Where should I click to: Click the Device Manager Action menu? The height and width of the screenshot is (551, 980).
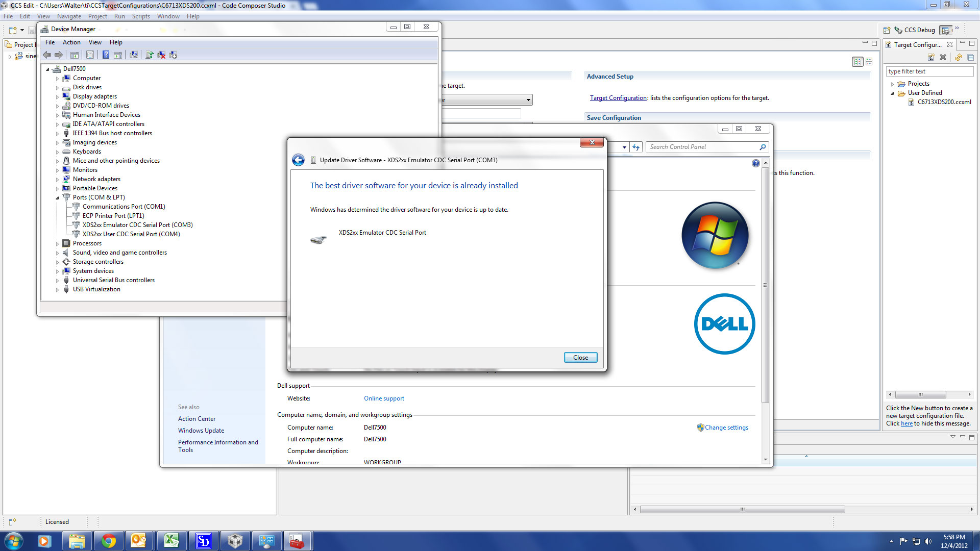[x=70, y=42]
